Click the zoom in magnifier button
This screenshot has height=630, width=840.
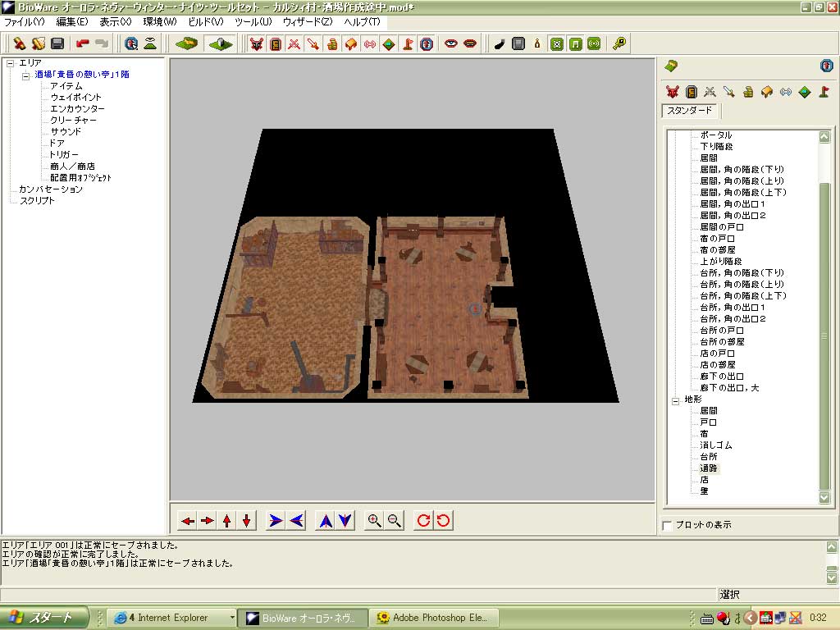[374, 520]
